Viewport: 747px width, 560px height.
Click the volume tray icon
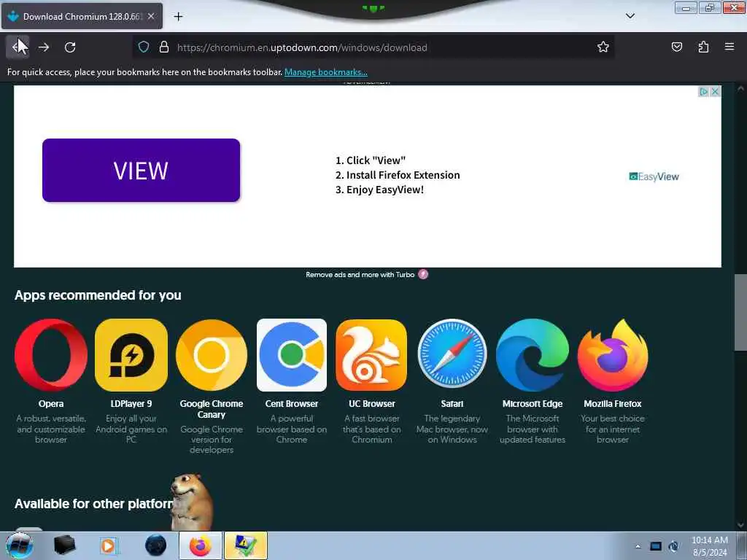673,546
